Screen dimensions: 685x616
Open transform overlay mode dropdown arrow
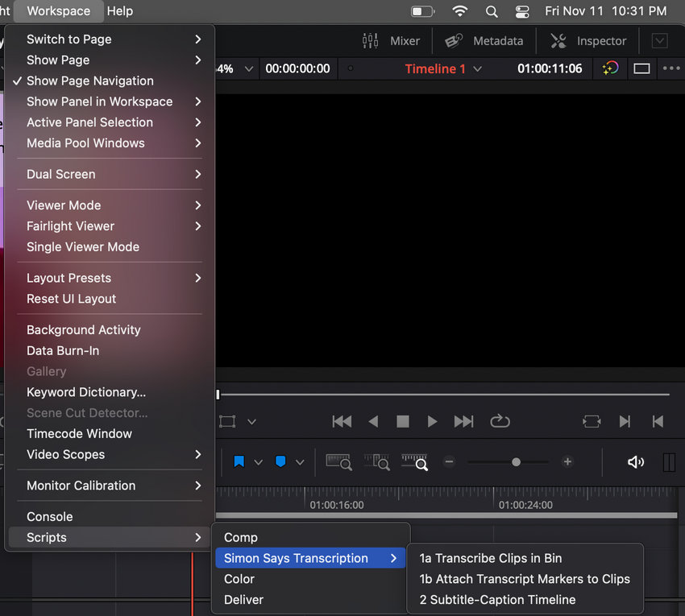(x=251, y=422)
